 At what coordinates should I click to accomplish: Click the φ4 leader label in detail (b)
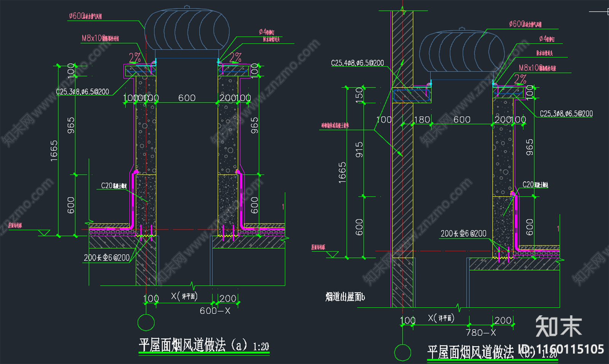pos(547,39)
